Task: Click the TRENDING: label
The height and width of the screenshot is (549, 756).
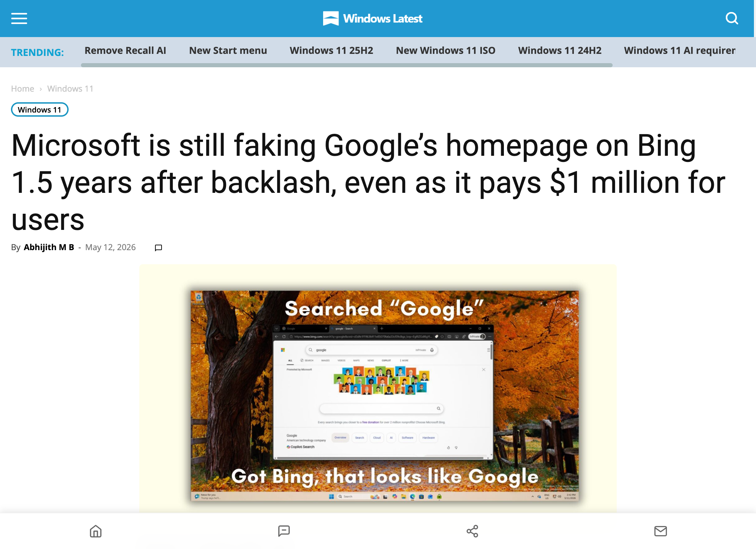Action: point(37,52)
